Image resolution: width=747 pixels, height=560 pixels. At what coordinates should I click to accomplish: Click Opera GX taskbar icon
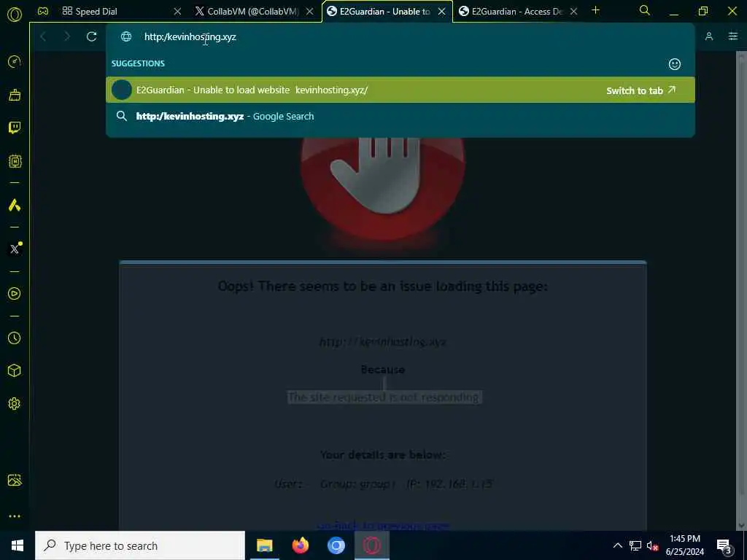[x=372, y=545]
